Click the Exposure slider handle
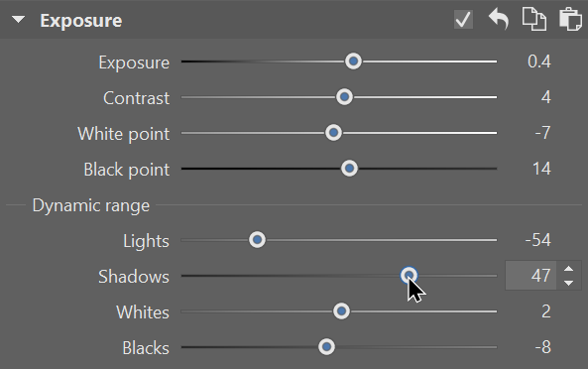The height and width of the screenshot is (369, 588). (x=353, y=61)
